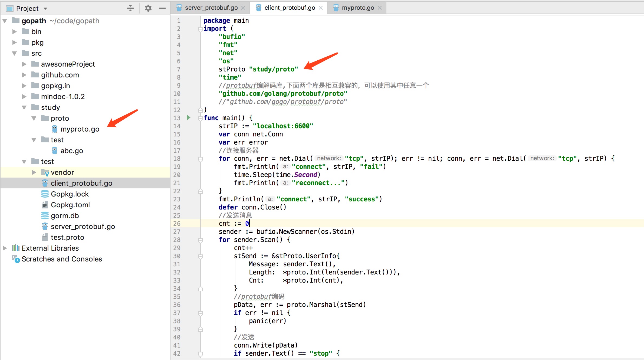
Task: Fold the if err block on line 37
Action: 201,313
